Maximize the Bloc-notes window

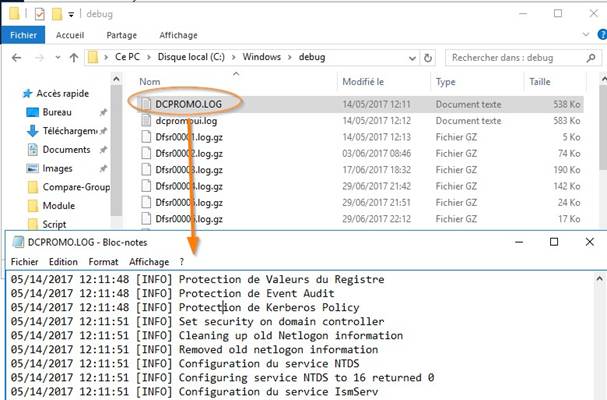pos(554,242)
